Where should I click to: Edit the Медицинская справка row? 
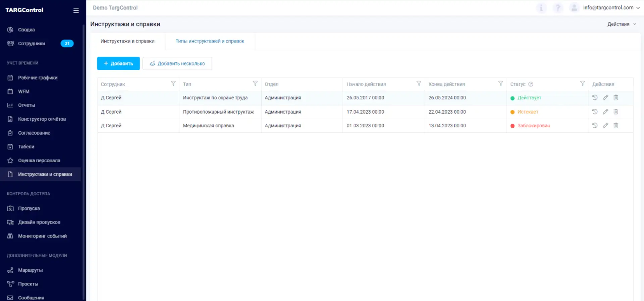point(605,125)
